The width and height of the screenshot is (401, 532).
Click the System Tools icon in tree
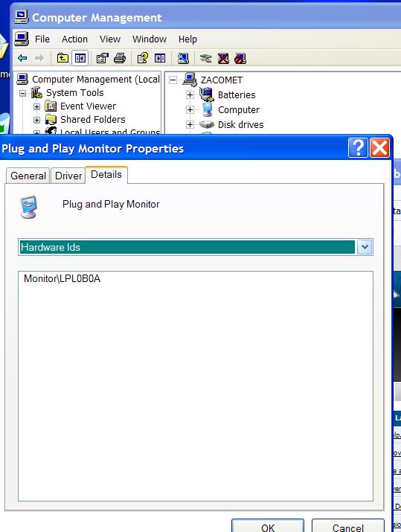(36, 92)
